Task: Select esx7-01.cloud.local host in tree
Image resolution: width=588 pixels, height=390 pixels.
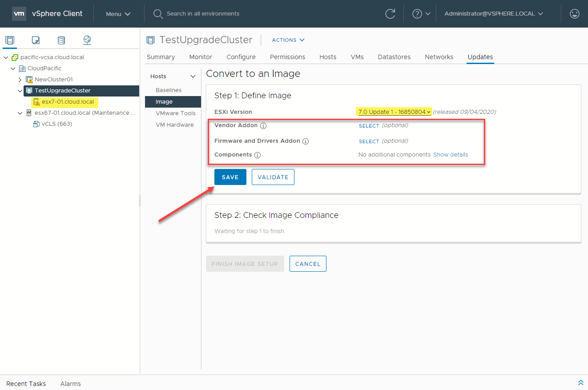Action: (x=68, y=102)
